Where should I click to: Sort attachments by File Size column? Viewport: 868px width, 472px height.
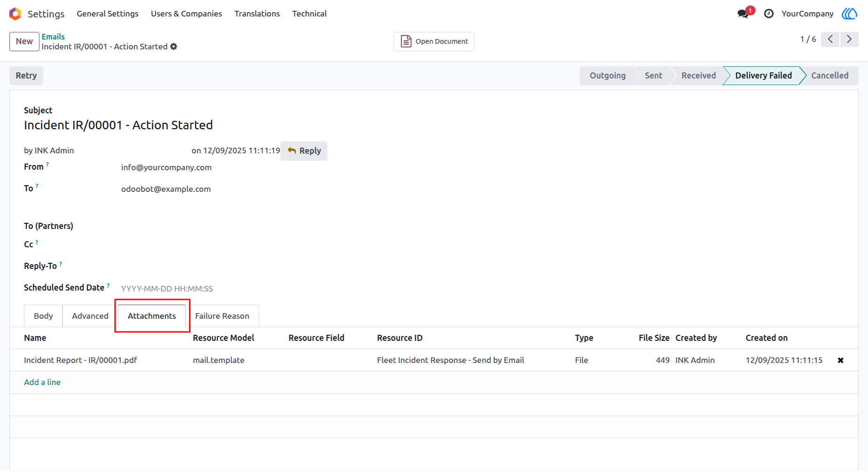point(654,338)
